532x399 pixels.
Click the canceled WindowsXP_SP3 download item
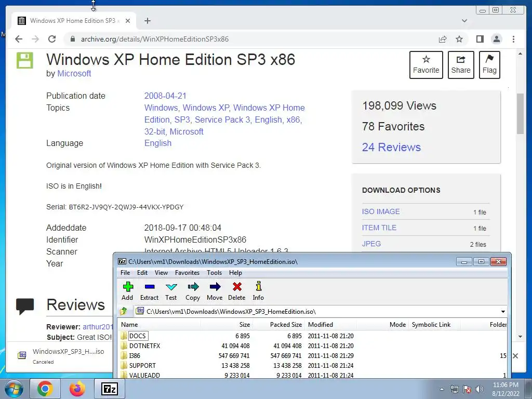click(x=62, y=355)
